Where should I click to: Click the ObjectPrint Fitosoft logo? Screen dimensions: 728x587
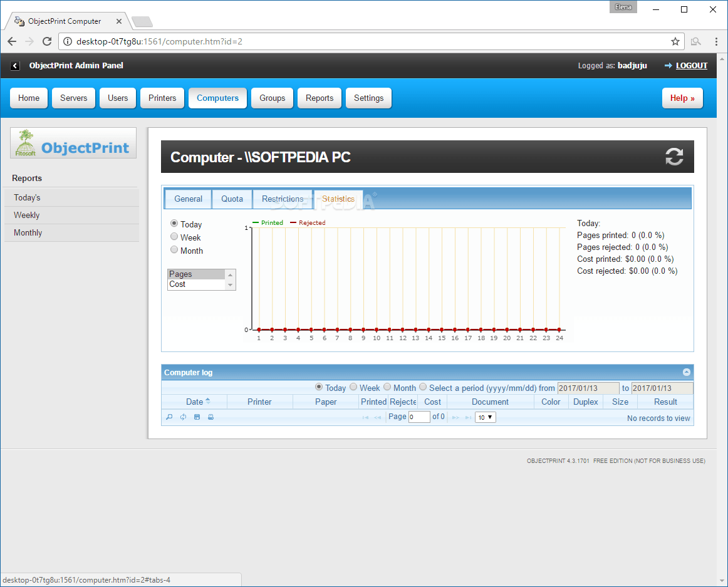coord(73,143)
